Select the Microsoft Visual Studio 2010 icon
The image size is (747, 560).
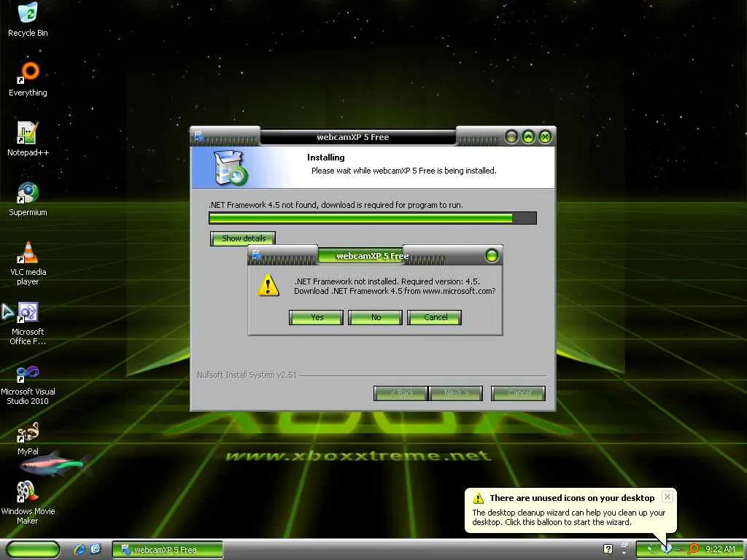[x=28, y=384]
